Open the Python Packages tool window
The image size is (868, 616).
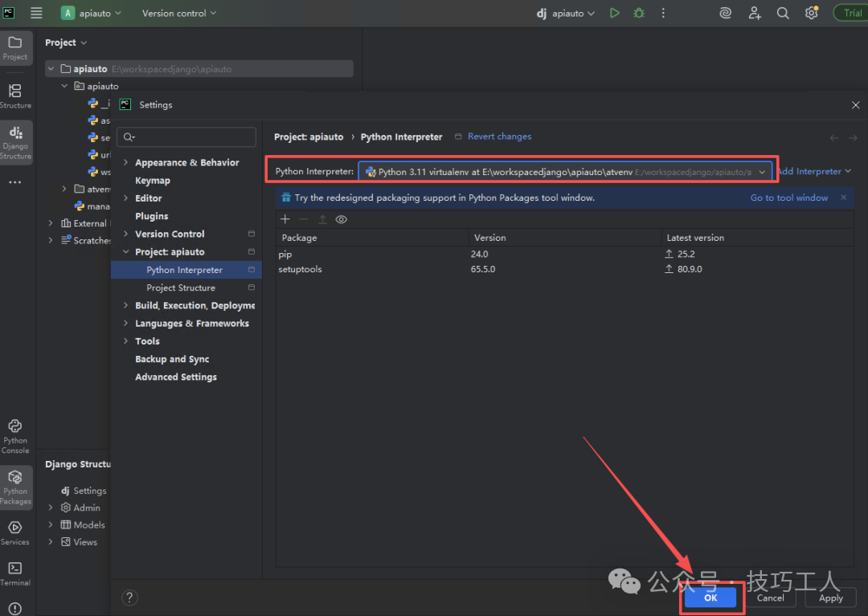tap(15, 487)
